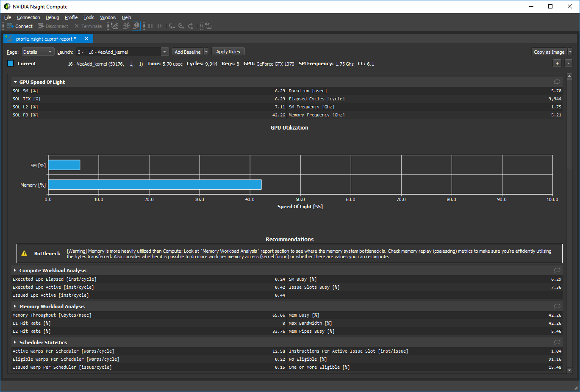
Task: Collapse all sections with minus button
Action: pos(569,63)
